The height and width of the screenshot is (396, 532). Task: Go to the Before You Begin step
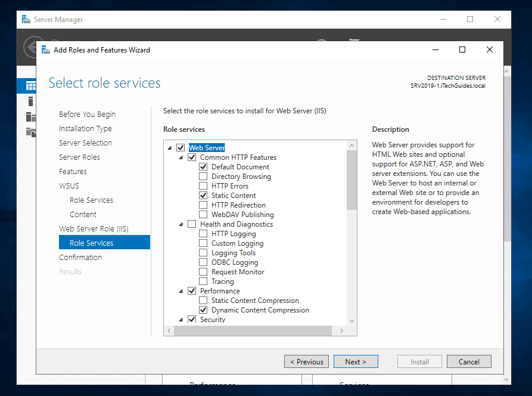(x=87, y=114)
